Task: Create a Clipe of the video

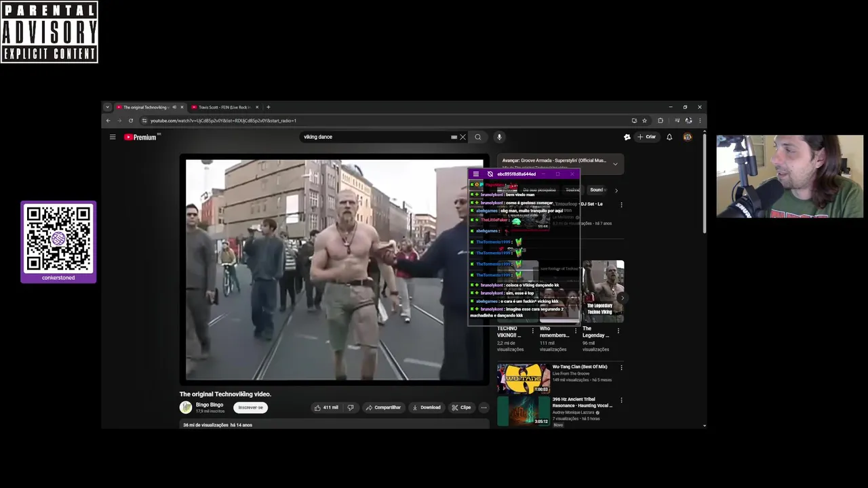Action: point(461,407)
